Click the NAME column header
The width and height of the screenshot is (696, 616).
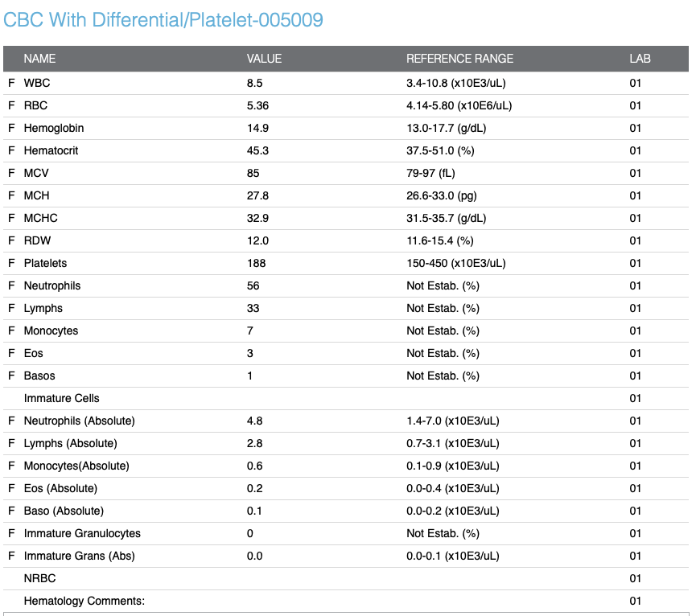coord(40,59)
